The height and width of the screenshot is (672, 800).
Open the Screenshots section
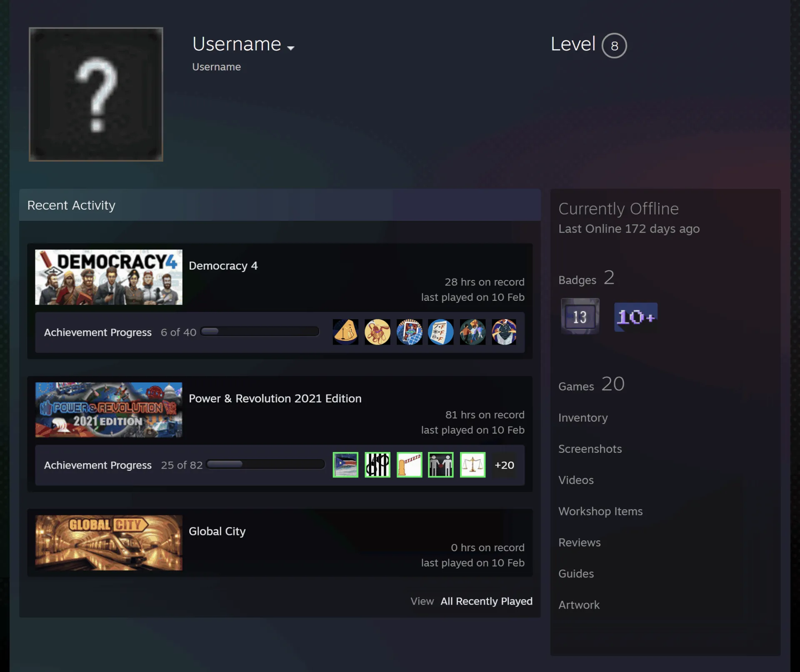[590, 449]
